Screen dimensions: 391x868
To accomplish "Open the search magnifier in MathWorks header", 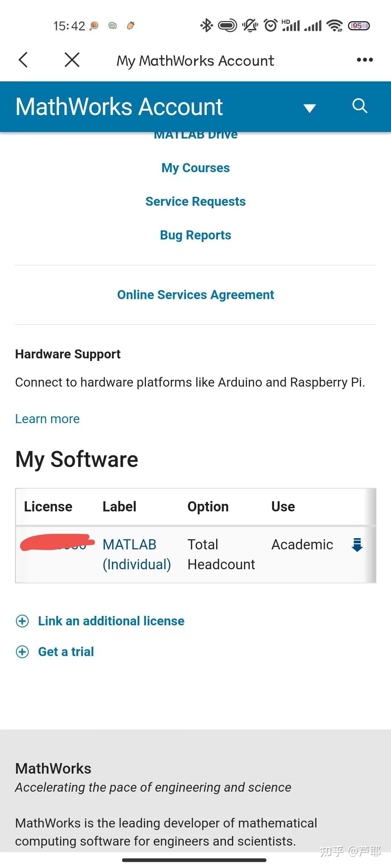I will tap(360, 106).
